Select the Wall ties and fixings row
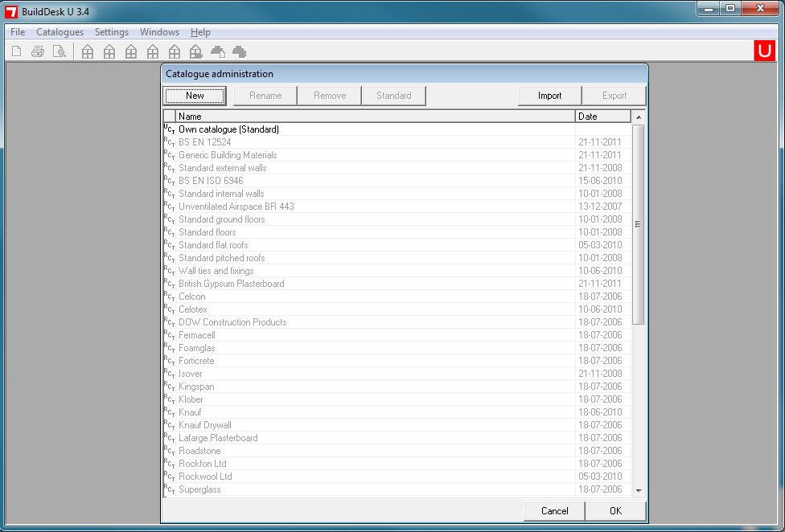785x532 pixels. 397,271
